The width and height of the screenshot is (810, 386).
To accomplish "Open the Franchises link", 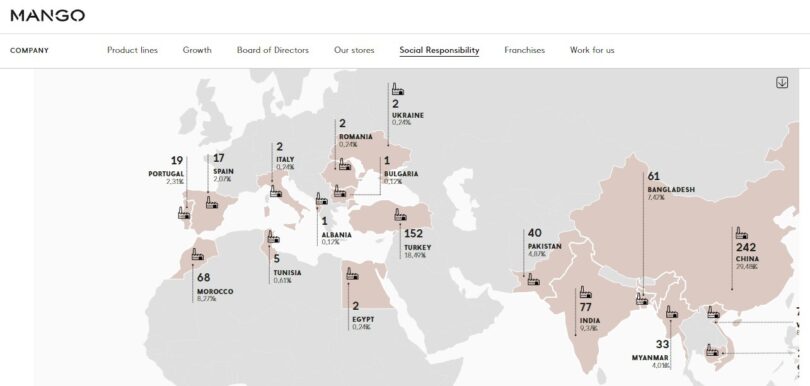I will coord(524,50).
